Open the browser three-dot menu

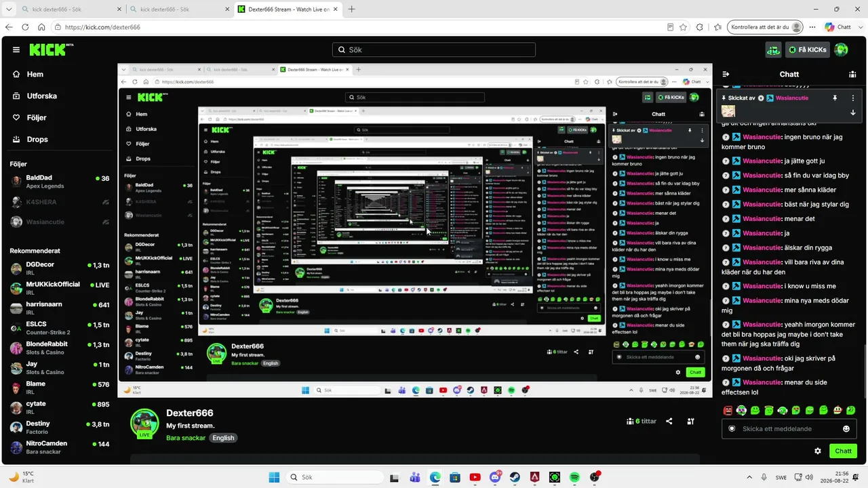(812, 27)
